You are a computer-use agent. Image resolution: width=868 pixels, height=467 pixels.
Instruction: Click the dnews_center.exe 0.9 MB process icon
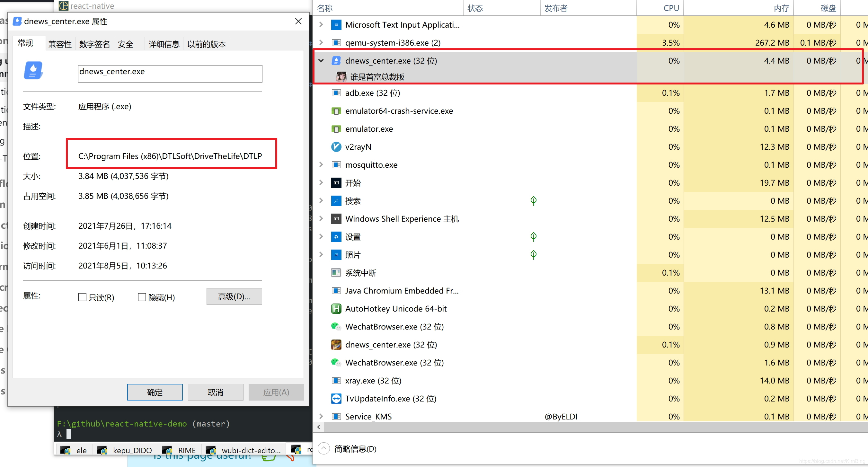336,345
